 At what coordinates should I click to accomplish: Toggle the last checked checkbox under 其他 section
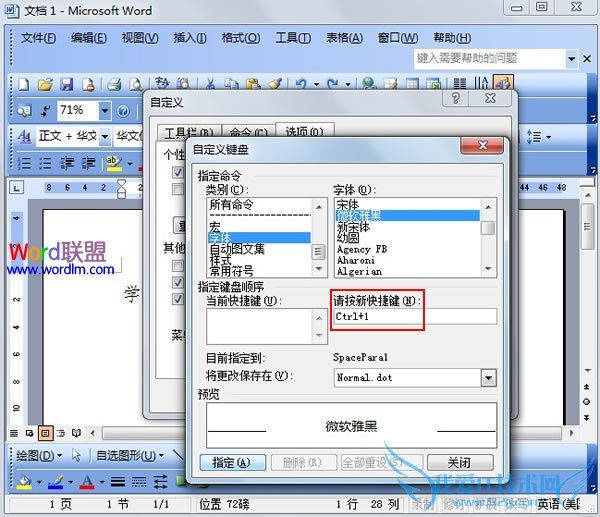coord(178,298)
